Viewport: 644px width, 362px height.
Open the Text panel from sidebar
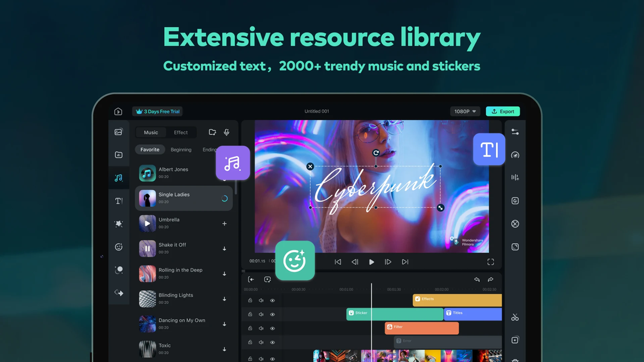pos(119,201)
